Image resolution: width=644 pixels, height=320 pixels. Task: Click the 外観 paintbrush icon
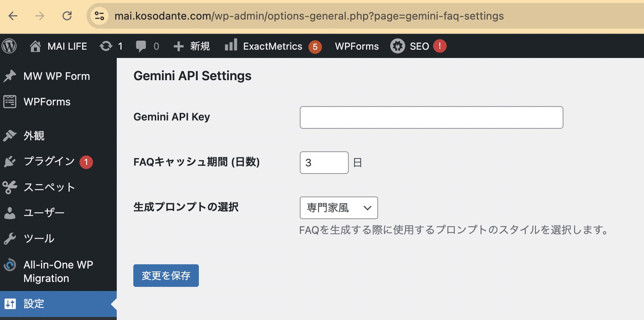point(10,136)
